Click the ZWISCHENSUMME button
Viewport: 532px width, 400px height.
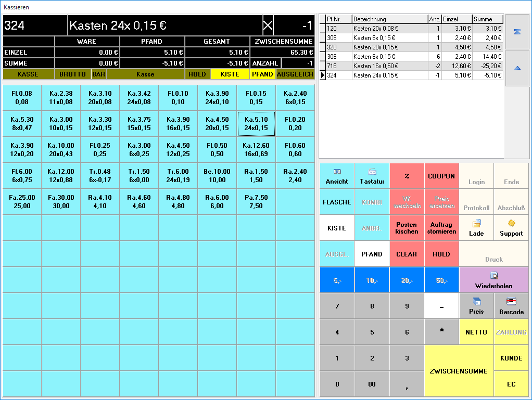pyautogui.click(x=459, y=371)
